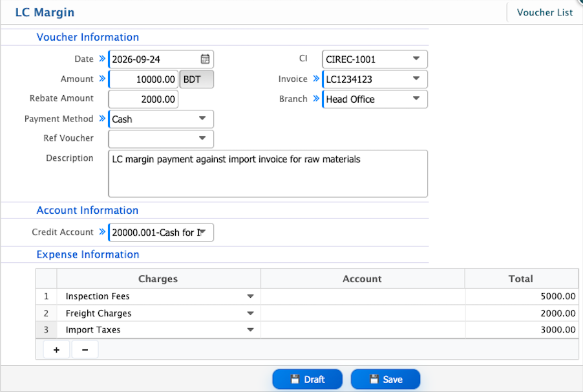Click inside the Description text area
Screen dimensions: 583x392
click(x=268, y=174)
